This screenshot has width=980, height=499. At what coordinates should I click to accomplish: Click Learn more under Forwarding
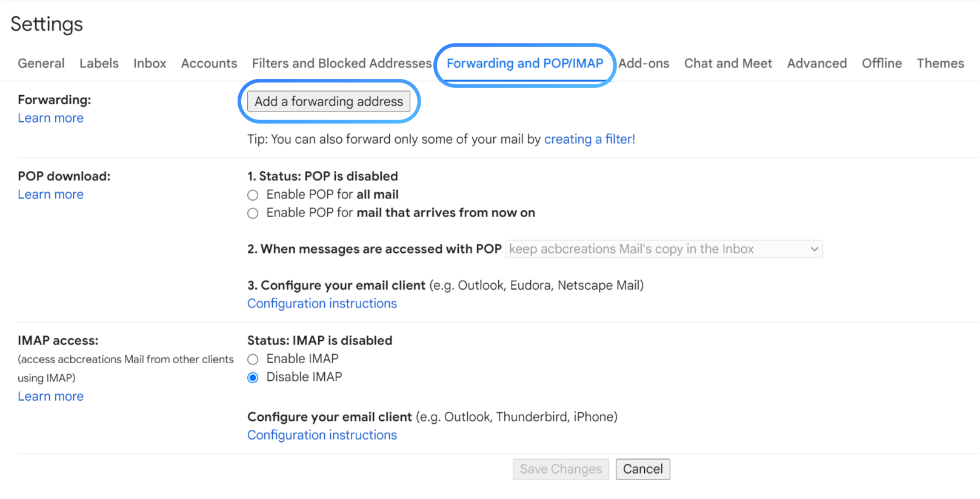click(50, 118)
